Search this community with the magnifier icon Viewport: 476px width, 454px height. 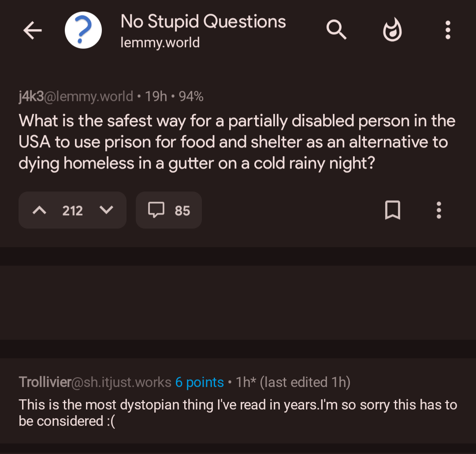(336, 30)
